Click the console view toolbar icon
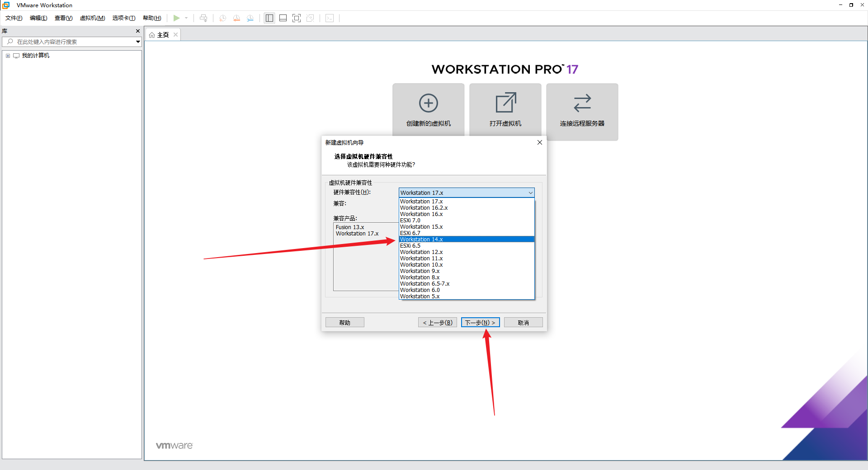The height and width of the screenshot is (470, 868). [x=330, y=18]
